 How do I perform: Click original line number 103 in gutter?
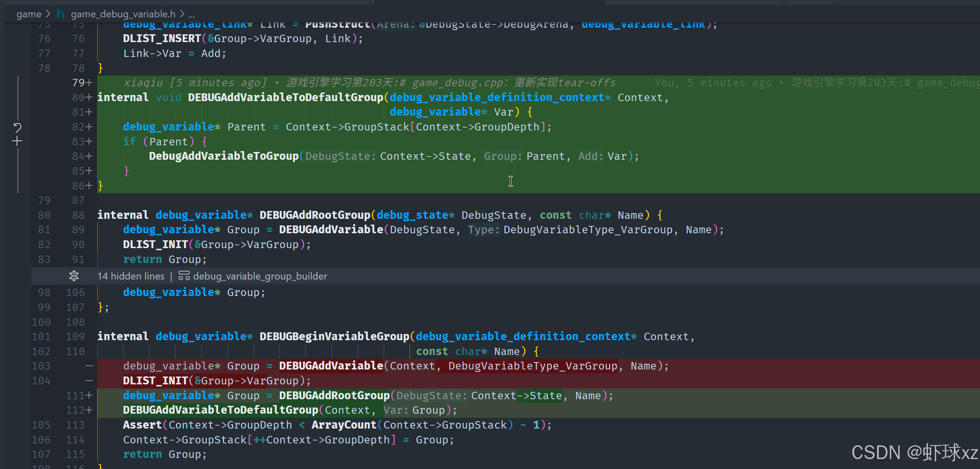tap(41, 366)
